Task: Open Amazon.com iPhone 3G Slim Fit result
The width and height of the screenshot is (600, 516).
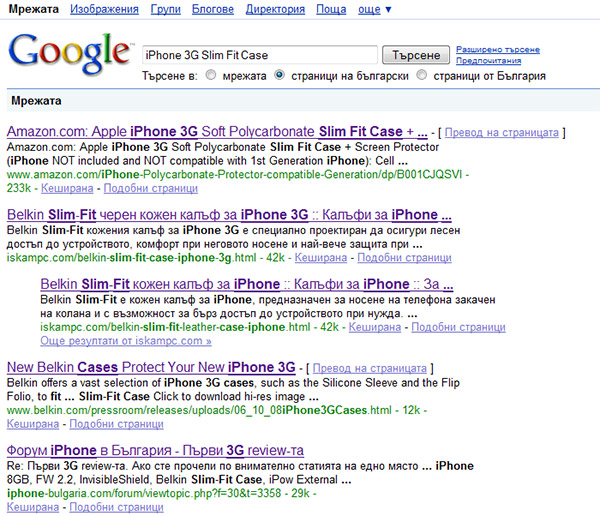Action: (x=217, y=132)
